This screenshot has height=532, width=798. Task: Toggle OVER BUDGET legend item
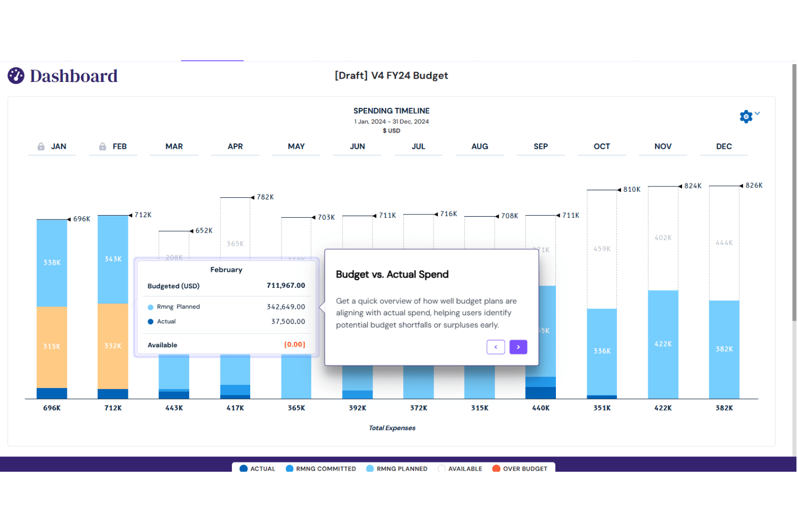[x=520, y=469]
